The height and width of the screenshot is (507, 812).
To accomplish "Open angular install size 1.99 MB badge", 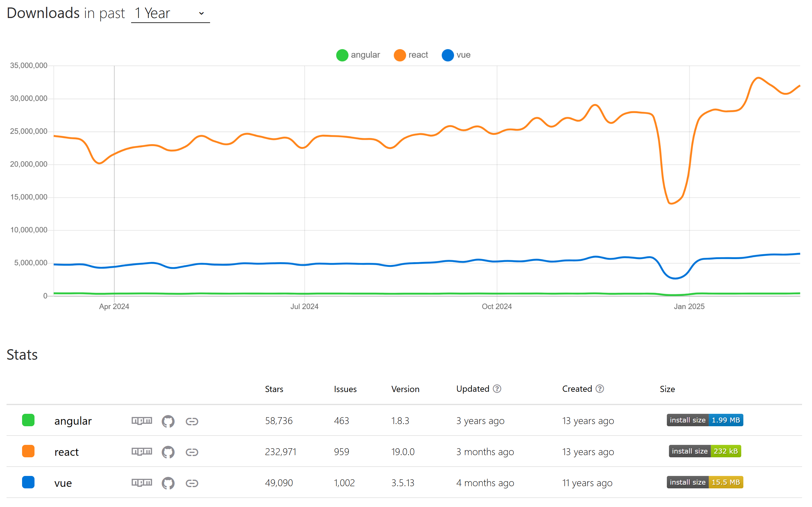I will (705, 420).
